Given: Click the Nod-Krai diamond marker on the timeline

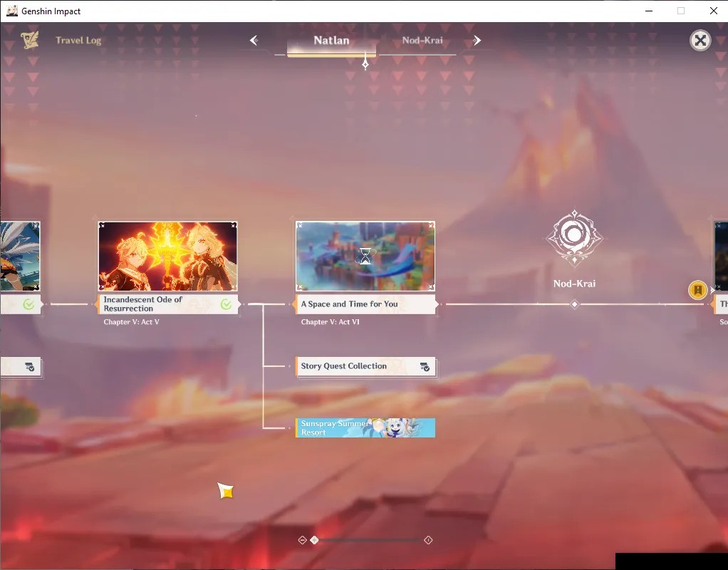Looking at the screenshot, I should click(x=574, y=304).
